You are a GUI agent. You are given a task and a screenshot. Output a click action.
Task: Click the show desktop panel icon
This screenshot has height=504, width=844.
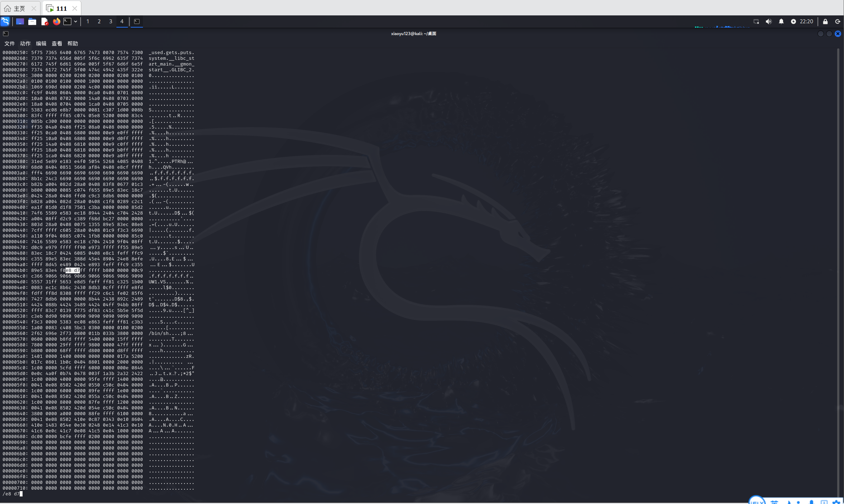point(20,21)
